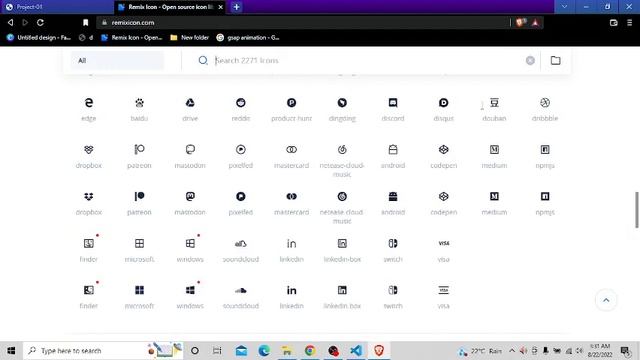
Task: Choose the filled mastodon icon
Action: click(x=190, y=197)
